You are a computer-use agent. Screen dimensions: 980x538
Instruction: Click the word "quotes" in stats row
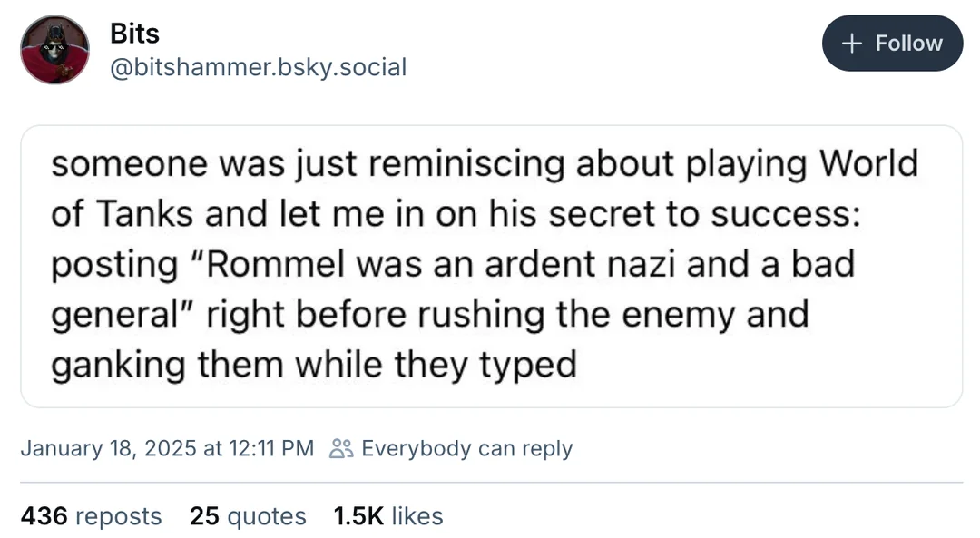pos(266,516)
